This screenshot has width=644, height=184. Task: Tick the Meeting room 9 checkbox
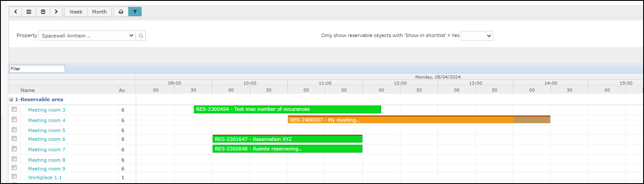point(14,168)
